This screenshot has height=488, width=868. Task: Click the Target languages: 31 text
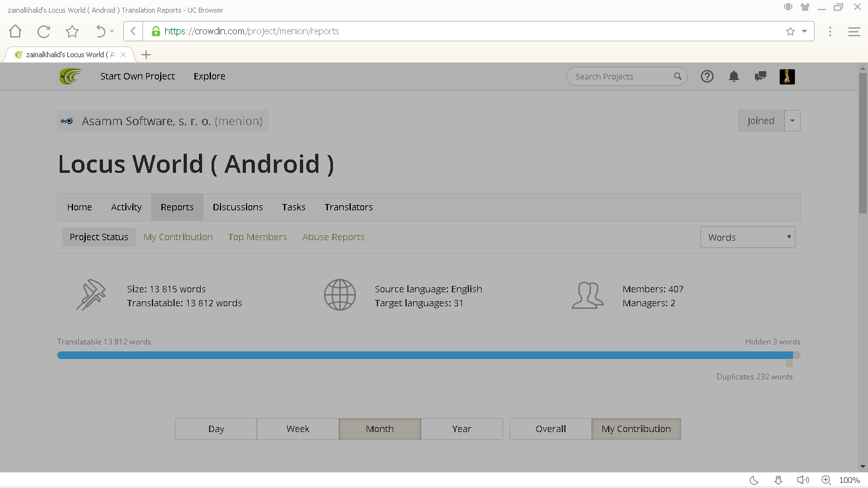(x=419, y=303)
